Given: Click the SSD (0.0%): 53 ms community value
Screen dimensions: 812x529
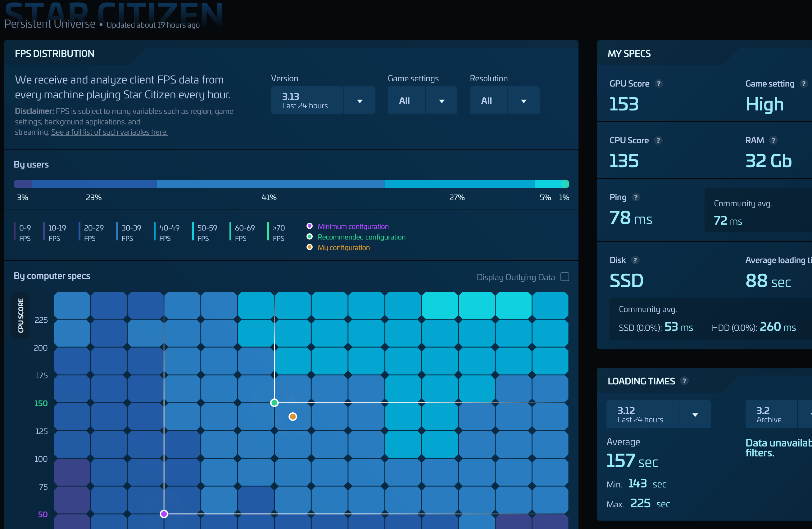Looking at the screenshot, I should (656, 327).
